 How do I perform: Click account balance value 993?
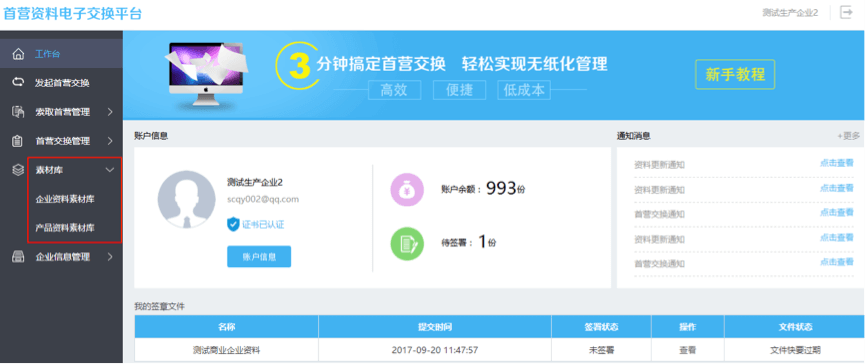tap(501, 189)
